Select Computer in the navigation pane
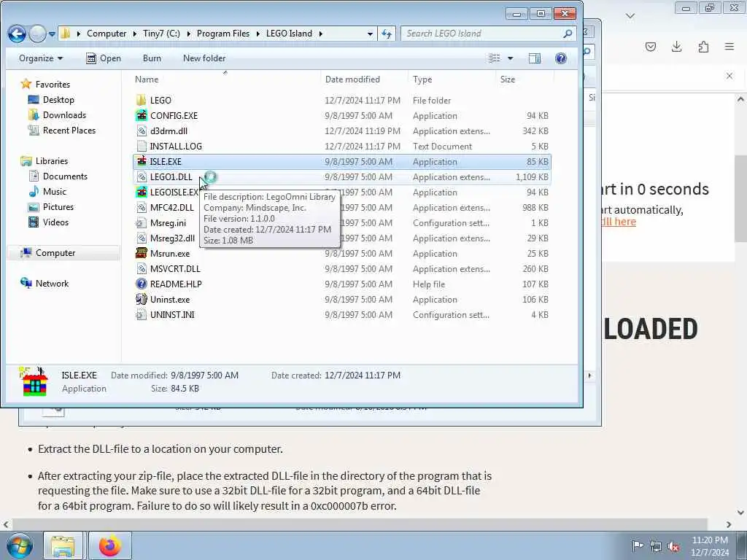Screen dimensions: 747x560 pos(55,253)
